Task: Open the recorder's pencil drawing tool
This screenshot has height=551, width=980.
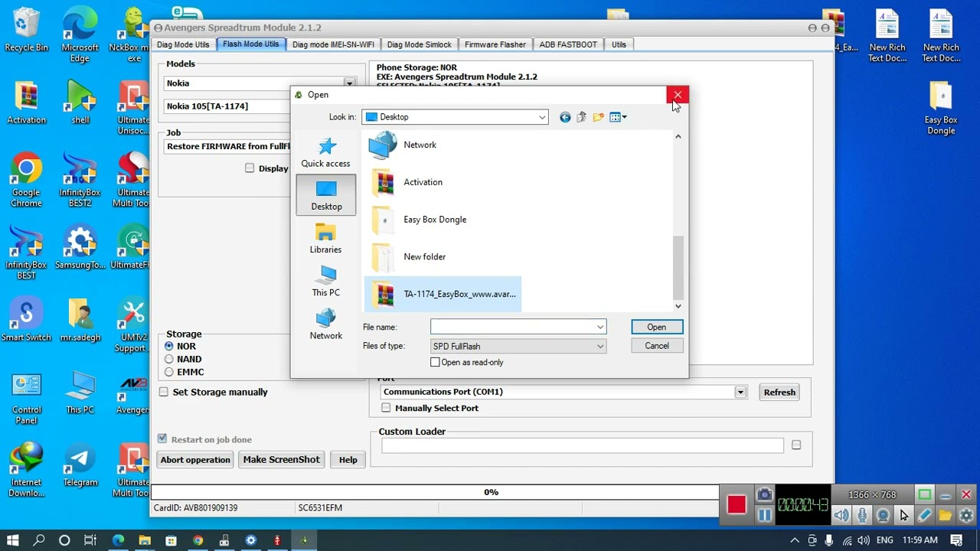Action: (924, 516)
